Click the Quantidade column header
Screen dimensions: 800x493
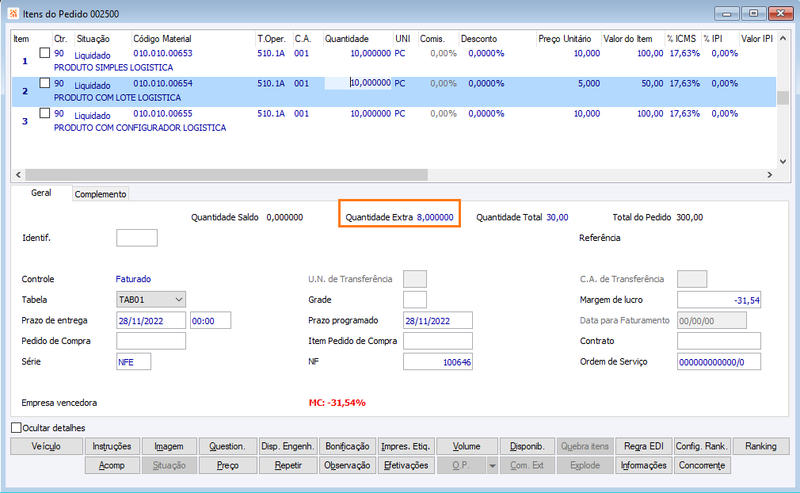347,39
